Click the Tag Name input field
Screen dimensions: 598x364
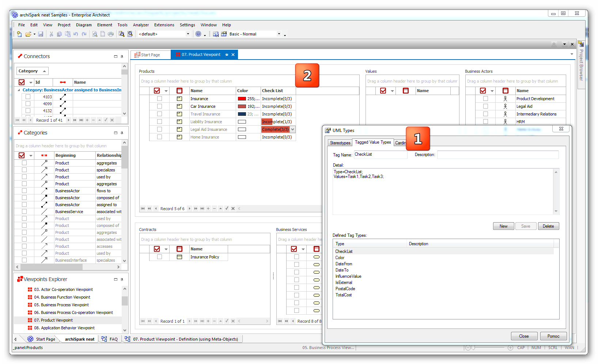tap(381, 155)
